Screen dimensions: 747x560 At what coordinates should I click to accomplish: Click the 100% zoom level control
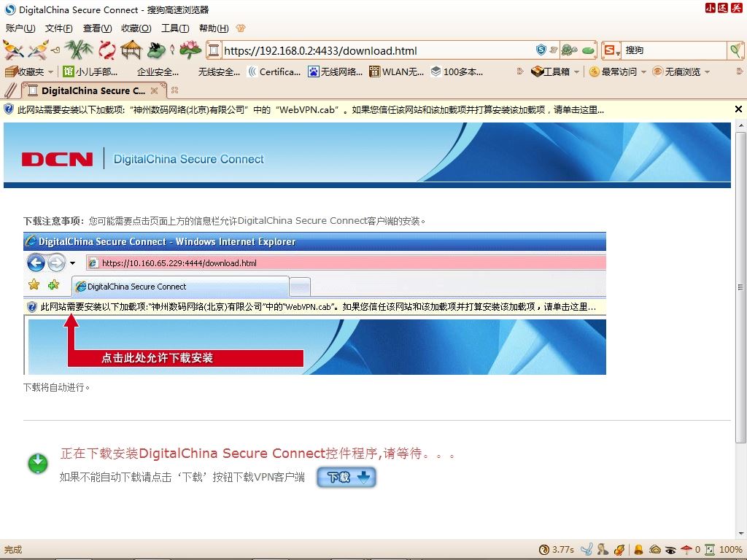coord(724,550)
